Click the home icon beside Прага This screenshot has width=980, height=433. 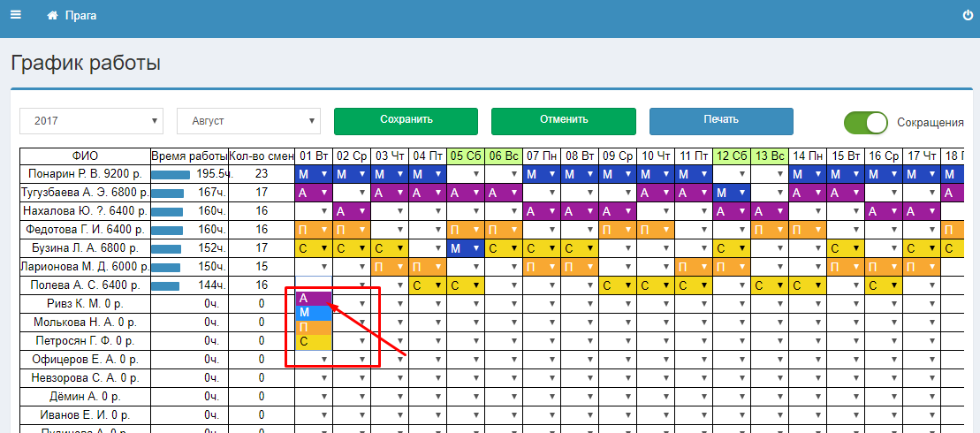[x=52, y=16]
